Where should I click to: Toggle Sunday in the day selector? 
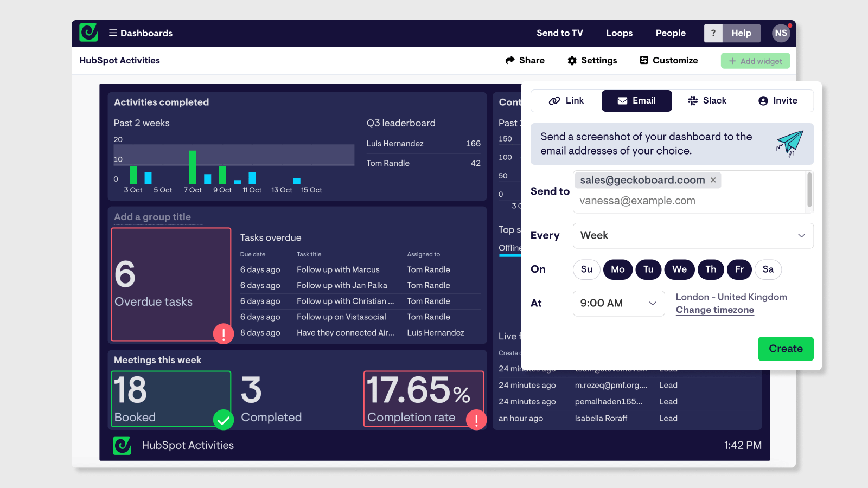pos(586,269)
